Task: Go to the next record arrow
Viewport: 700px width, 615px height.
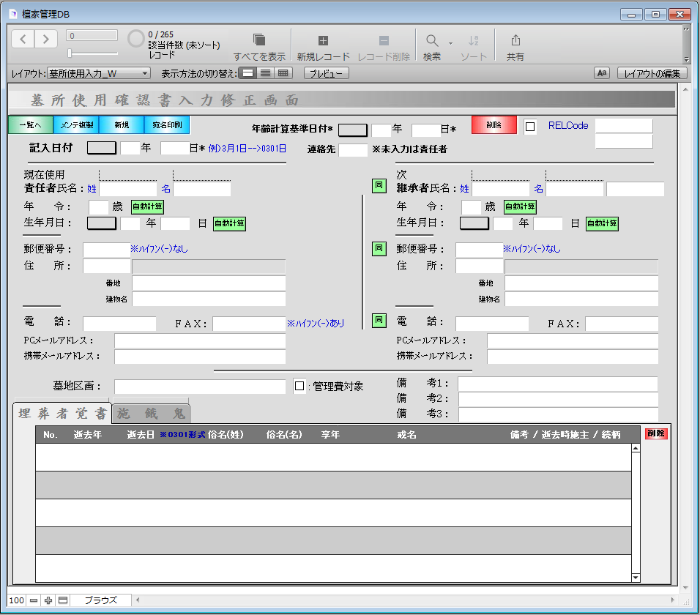Action: pos(45,40)
